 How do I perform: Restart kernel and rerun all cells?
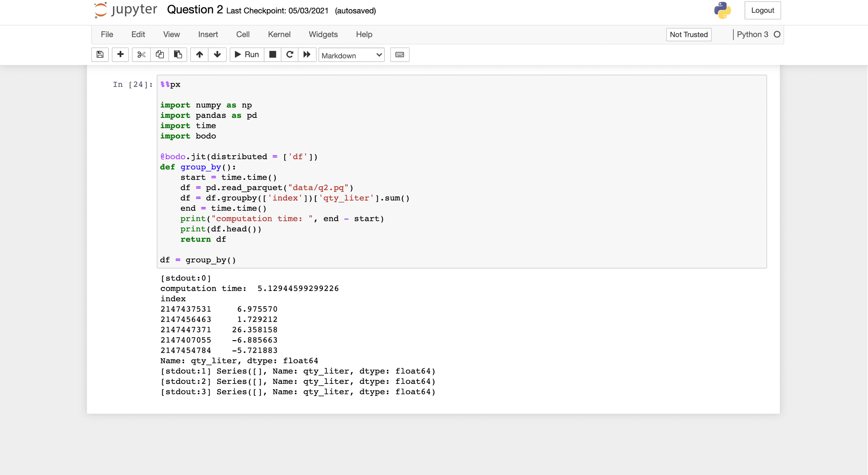[307, 55]
